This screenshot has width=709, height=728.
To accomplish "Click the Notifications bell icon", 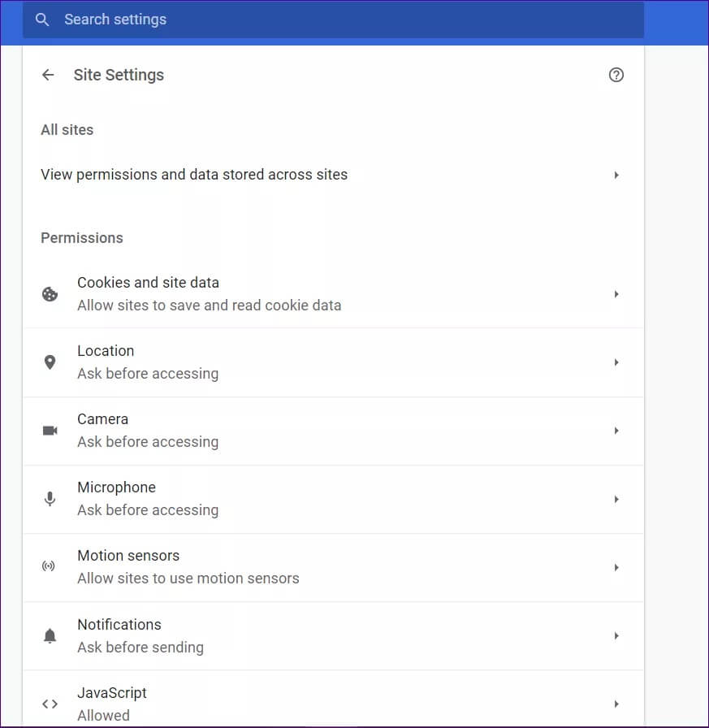I will 50,635.
